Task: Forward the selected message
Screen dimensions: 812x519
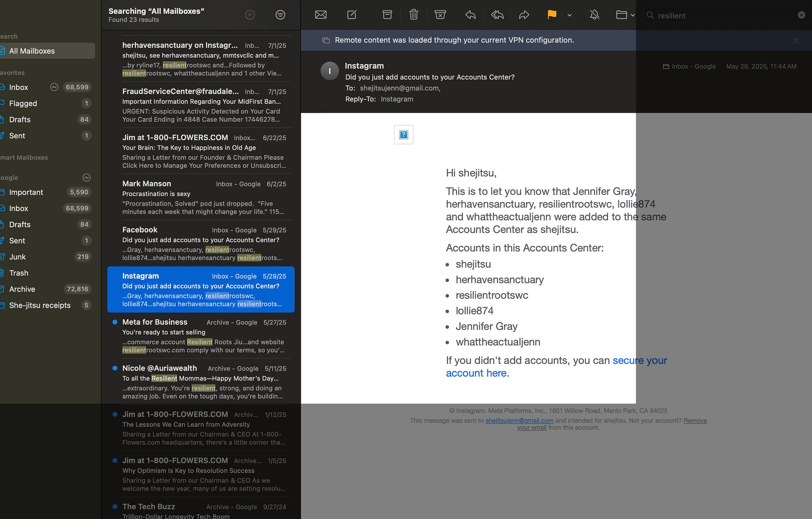Action: pos(524,15)
